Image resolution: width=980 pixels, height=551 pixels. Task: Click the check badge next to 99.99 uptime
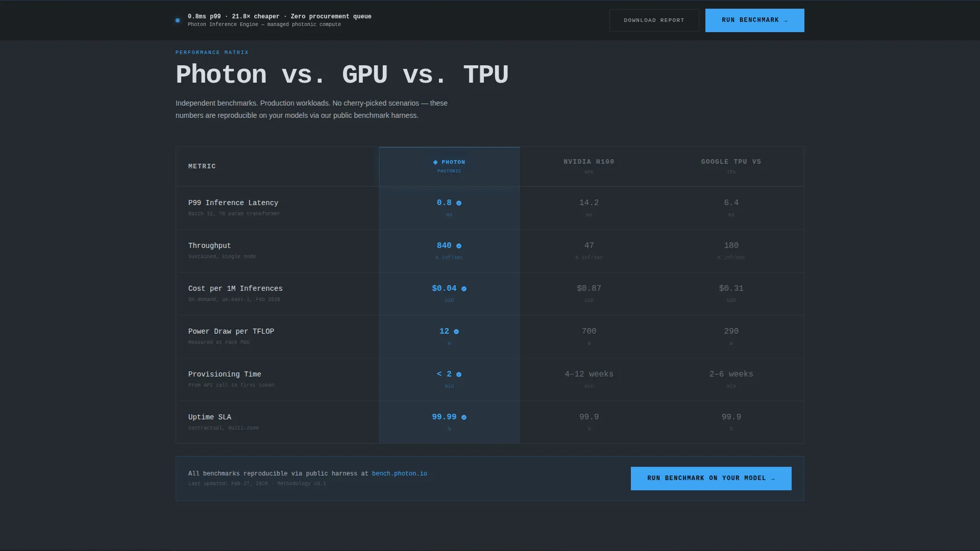464,417
